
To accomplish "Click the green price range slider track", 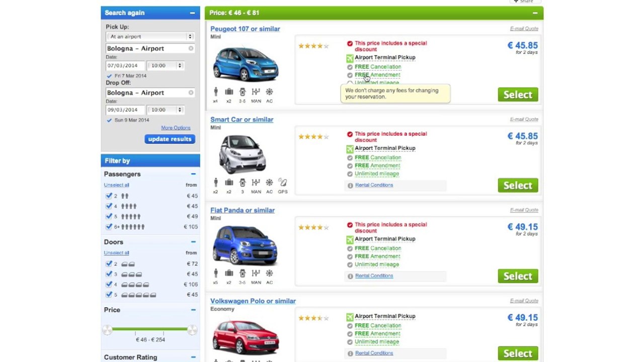I will pos(149,329).
